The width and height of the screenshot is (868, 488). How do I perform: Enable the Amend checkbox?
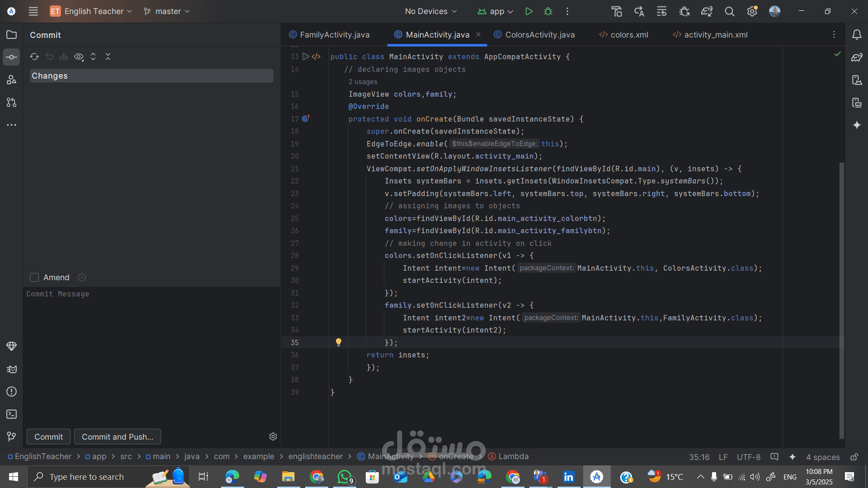(34, 277)
